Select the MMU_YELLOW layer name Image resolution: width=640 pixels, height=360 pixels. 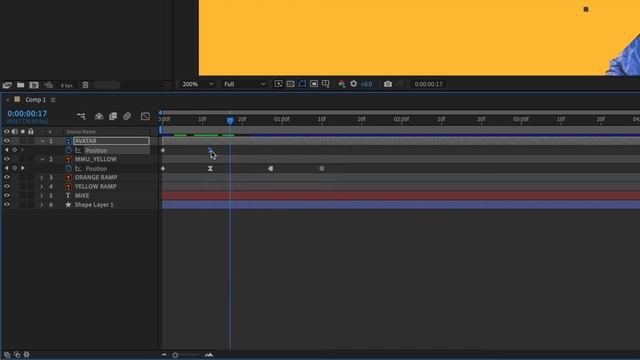96,159
